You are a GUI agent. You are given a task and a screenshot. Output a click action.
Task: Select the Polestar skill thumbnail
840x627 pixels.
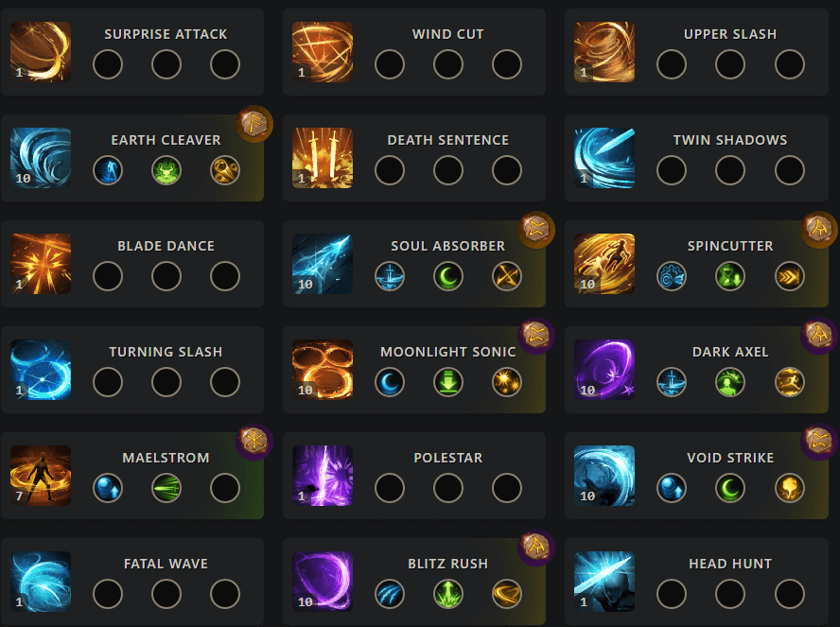pyautogui.click(x=323, y=476)
